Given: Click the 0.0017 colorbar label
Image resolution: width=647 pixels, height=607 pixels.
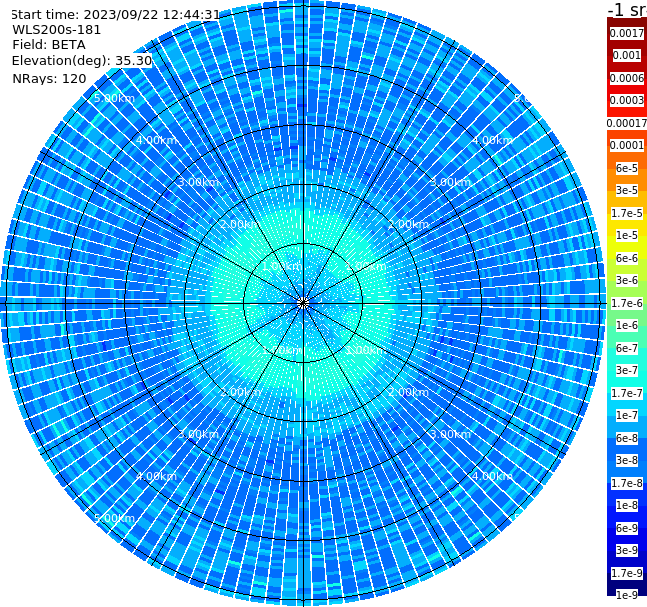Looking at the screenshot, I should [x=627, y=33].
